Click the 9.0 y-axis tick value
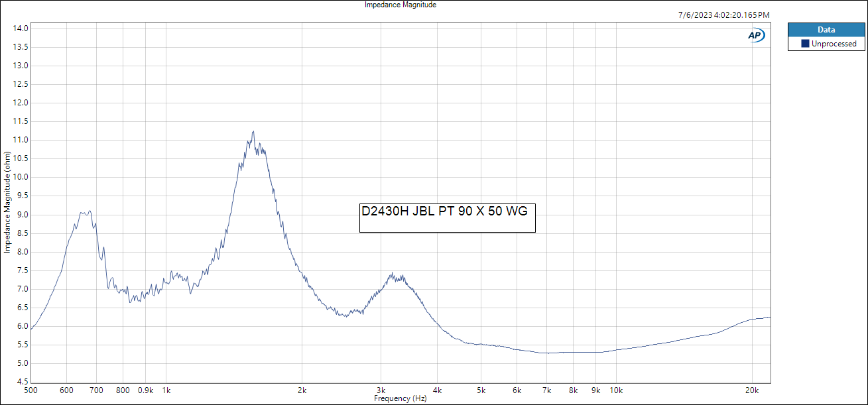 [x=22, y=215]
